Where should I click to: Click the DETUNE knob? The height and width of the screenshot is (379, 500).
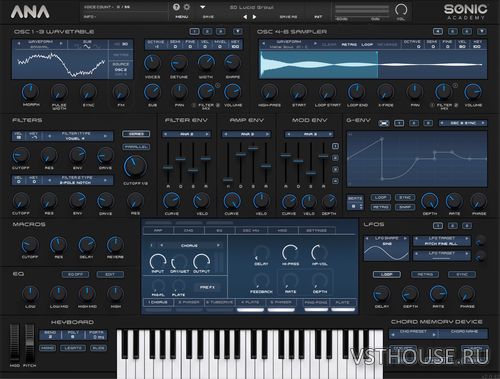point(179,63)
